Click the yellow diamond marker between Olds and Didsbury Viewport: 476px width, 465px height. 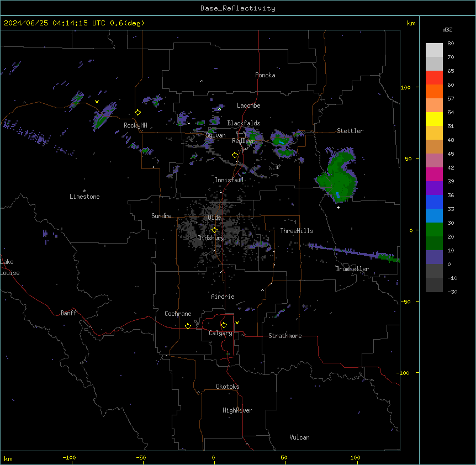(215, 230)
